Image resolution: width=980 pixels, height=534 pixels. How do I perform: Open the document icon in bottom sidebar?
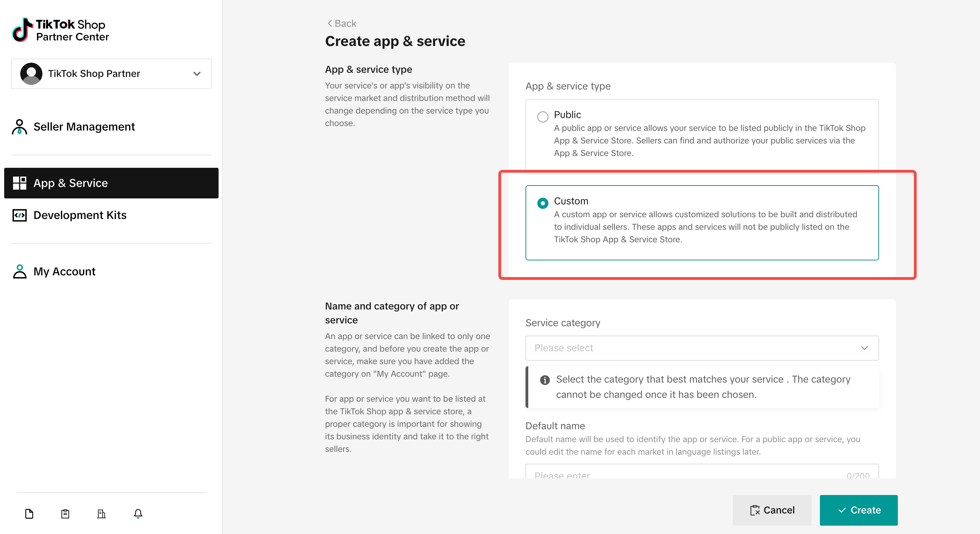[29, 514]
